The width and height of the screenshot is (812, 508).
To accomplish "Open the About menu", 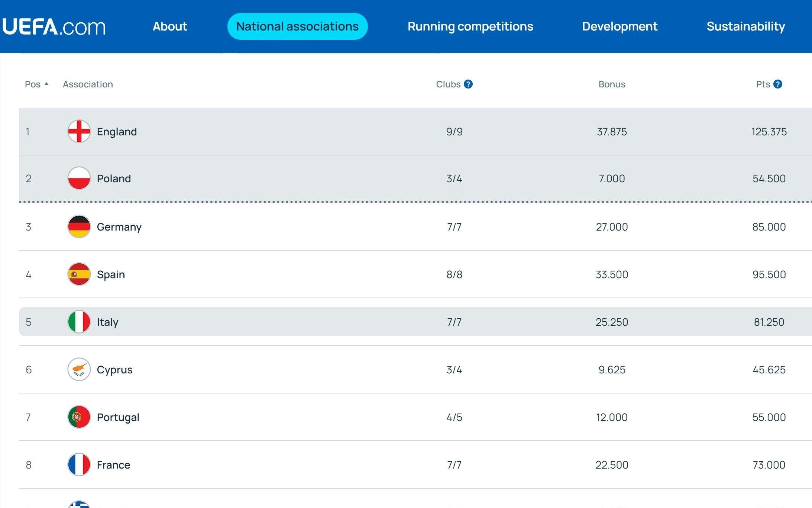I will [x=170, y=26].
